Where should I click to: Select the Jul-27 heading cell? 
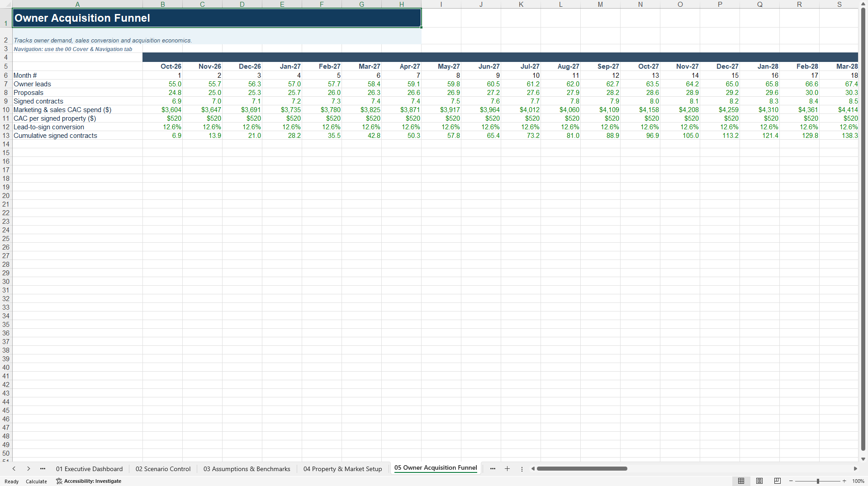point(521,66)
